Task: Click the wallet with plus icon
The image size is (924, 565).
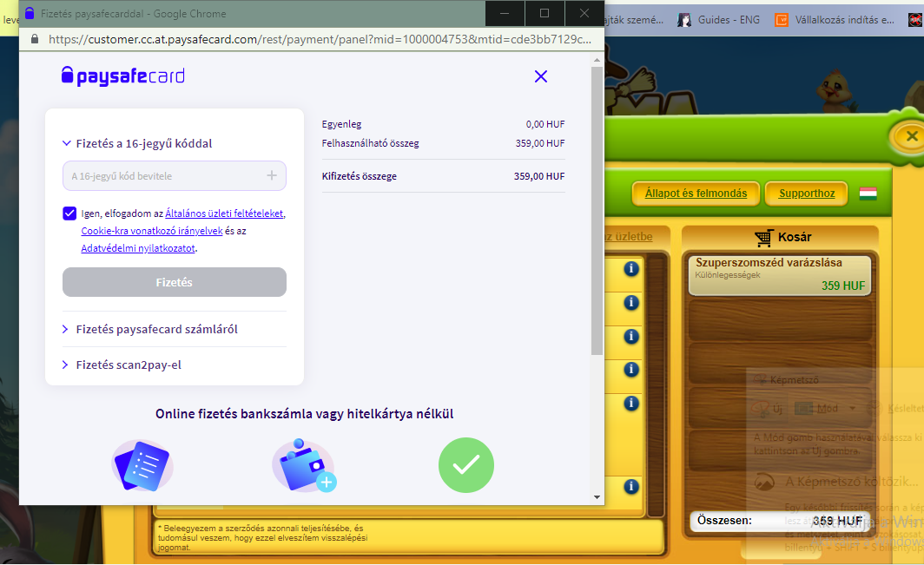Action: (x=304, y=465)
